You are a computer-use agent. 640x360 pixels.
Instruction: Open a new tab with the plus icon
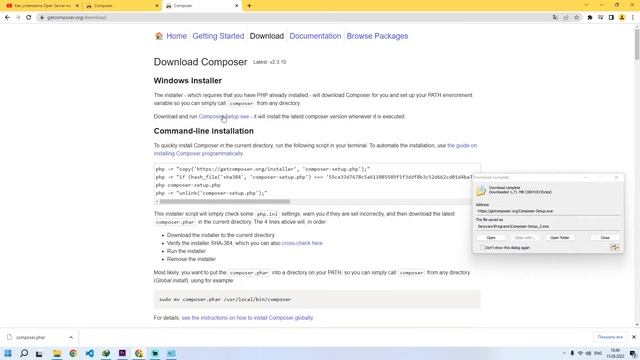(249, 6)
